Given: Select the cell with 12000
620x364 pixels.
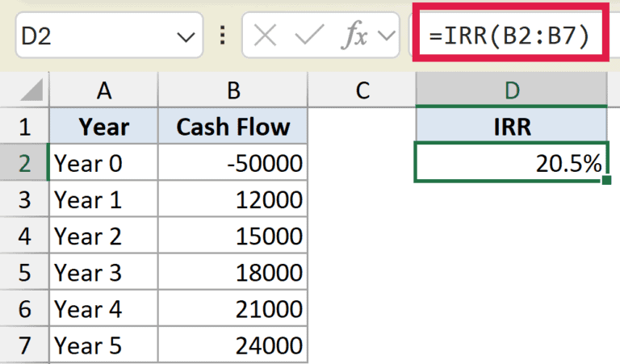Looking at the screenshot, I should pyautogui.click(x=232, y=199).
